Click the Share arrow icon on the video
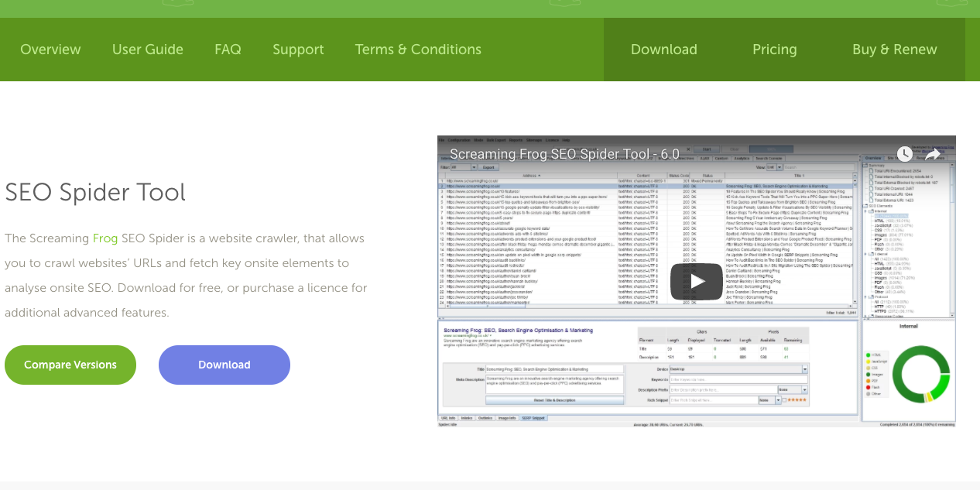Image resolution: width=980 pixels, height=490 pixels. 934,154
